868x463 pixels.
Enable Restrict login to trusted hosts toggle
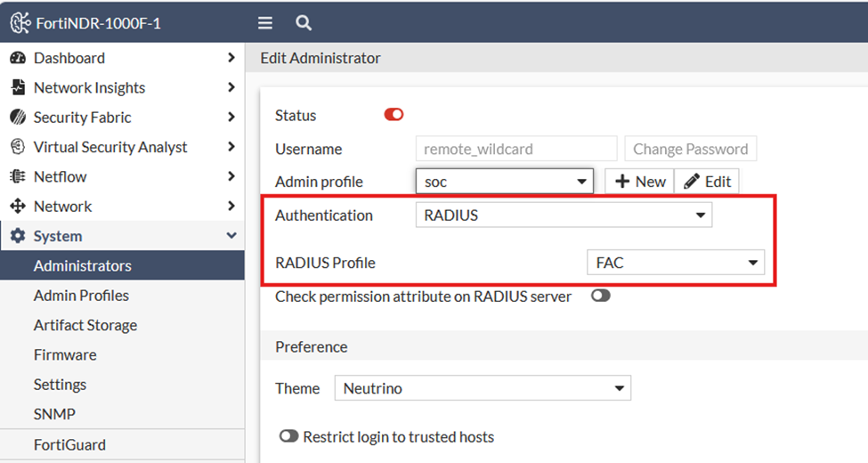[289, 436]
